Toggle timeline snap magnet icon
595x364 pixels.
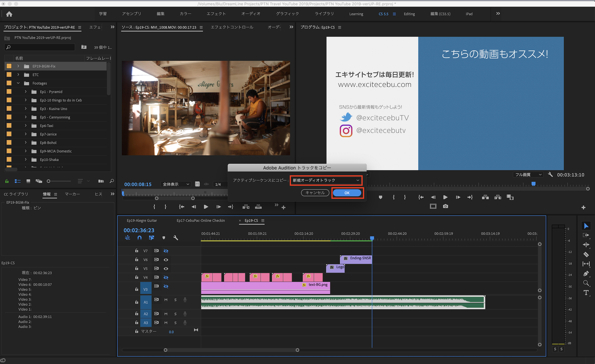[x=140, y=238]
